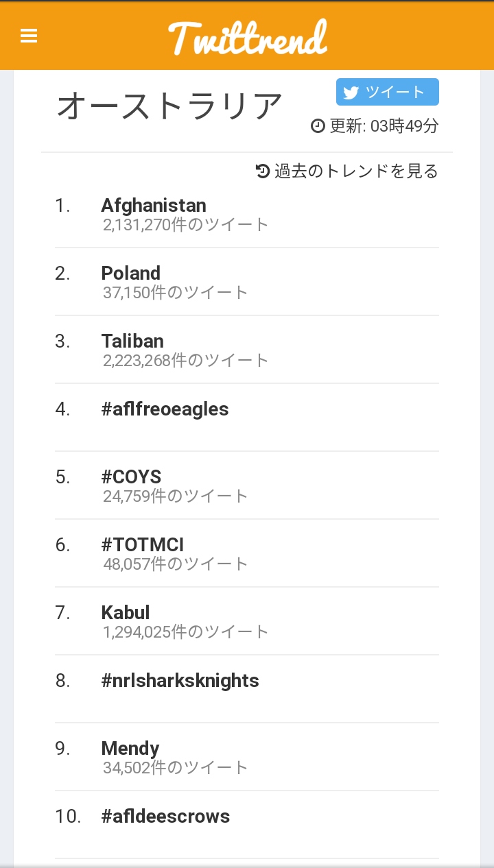This screenshot has height=868, width=494.
Task: Open the past trends link
Action: (x=355, y=171)
